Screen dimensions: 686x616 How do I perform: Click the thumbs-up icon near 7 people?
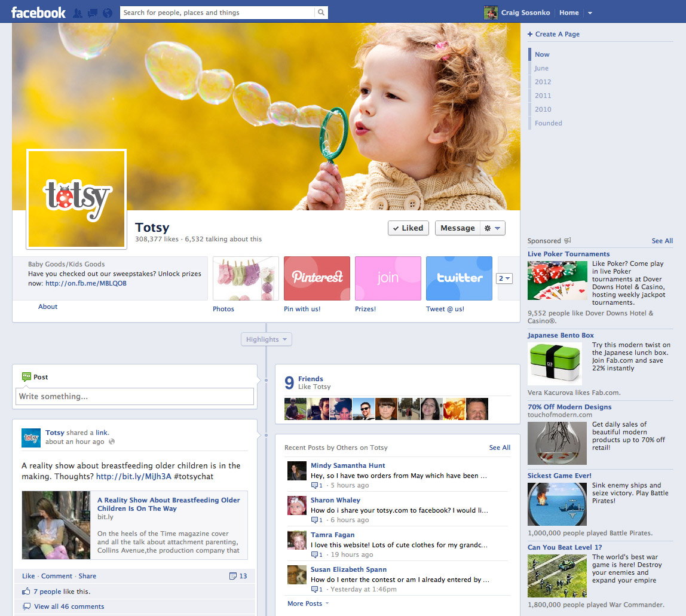(x=26, y=592)
